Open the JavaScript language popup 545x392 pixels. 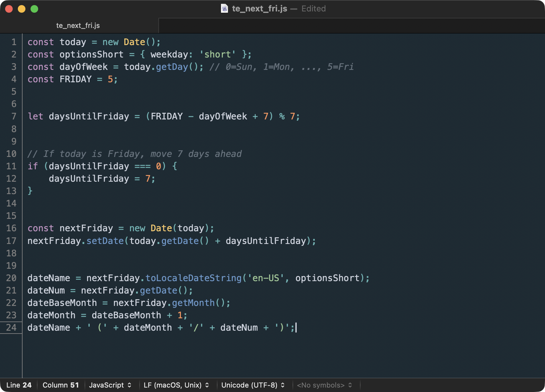pyautogui.click(x=110, y=385)
